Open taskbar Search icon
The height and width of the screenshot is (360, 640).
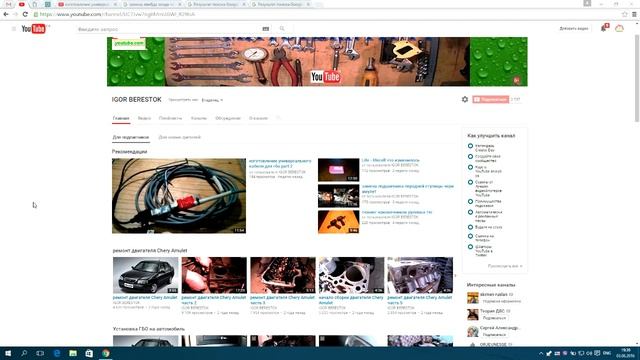[24, 353]
